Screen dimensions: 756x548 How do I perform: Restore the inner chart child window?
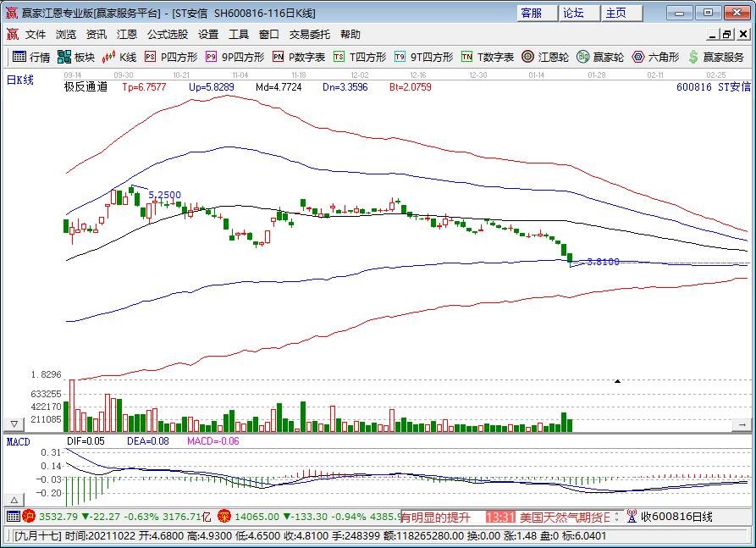point(726,34)
